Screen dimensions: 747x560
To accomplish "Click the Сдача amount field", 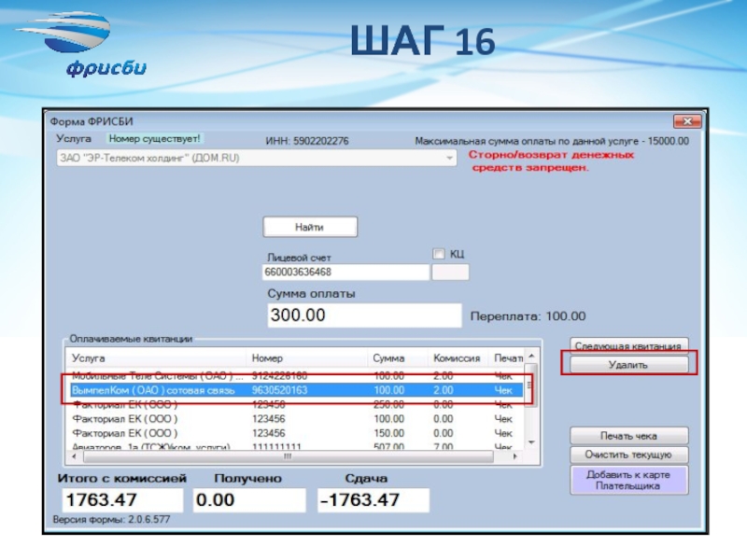I will coord(373,500).
